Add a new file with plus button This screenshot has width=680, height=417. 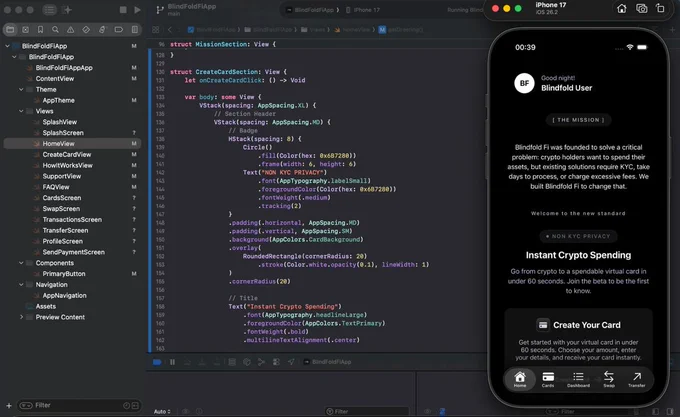pyautogui.click(x=9, y=406)
